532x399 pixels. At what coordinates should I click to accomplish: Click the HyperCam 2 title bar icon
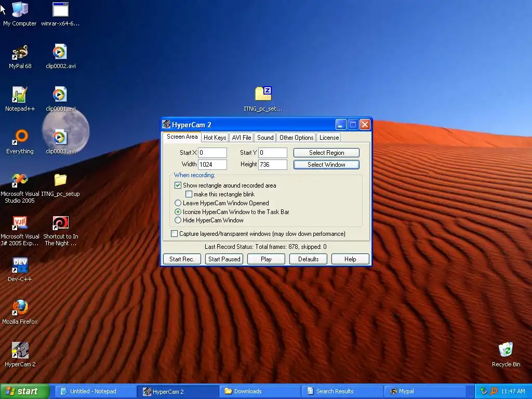pyautogui.click(x=166, y=124)
